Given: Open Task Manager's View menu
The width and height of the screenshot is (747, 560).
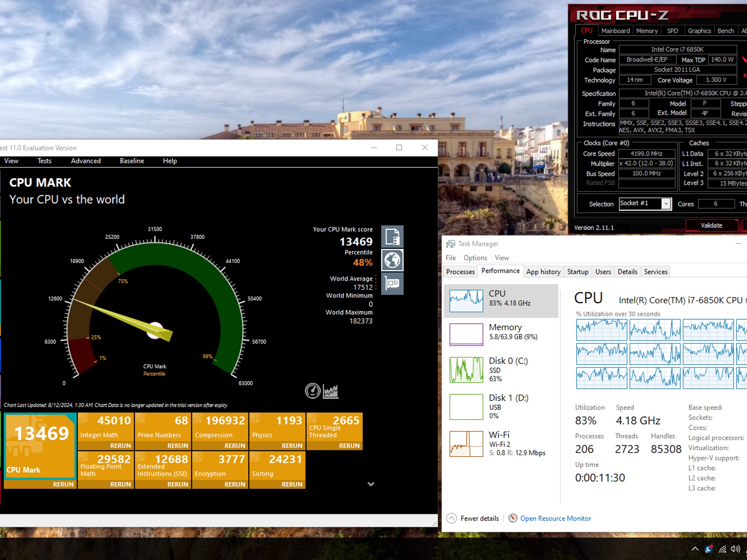Looking at the screenshot, I should tap(502, 258).
